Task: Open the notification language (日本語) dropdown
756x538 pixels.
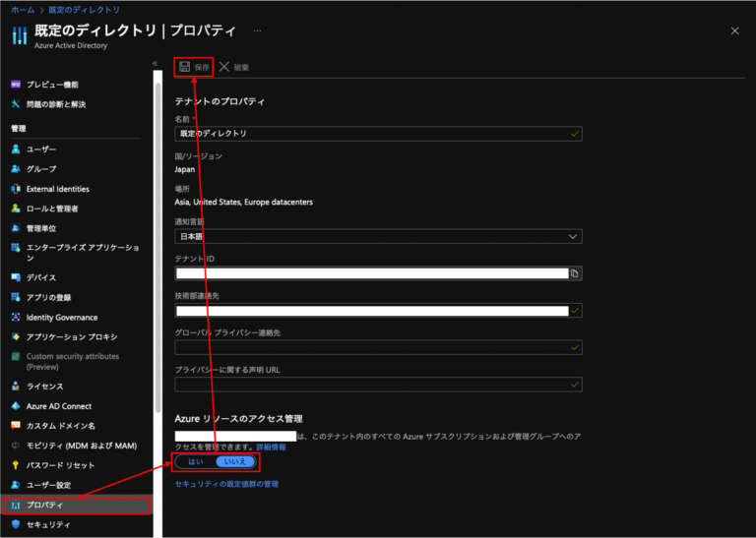Action: coord(378,236)
